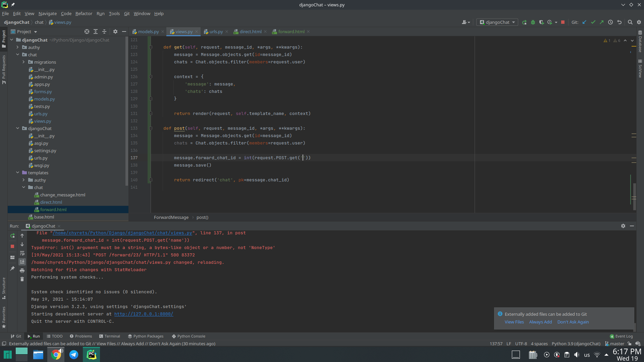The height and width of the screenshot is (362, 644).
Task: Locate opened file in Project tree
Action: 87,32
